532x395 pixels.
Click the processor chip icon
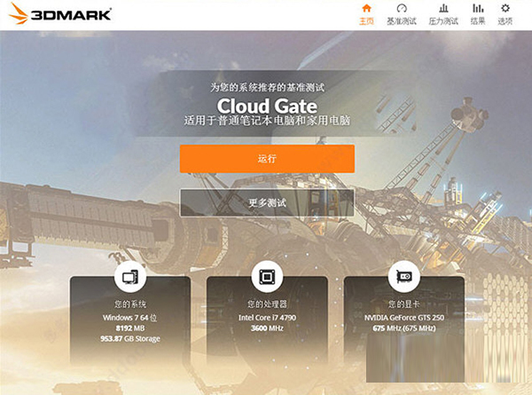click(268, 277)
